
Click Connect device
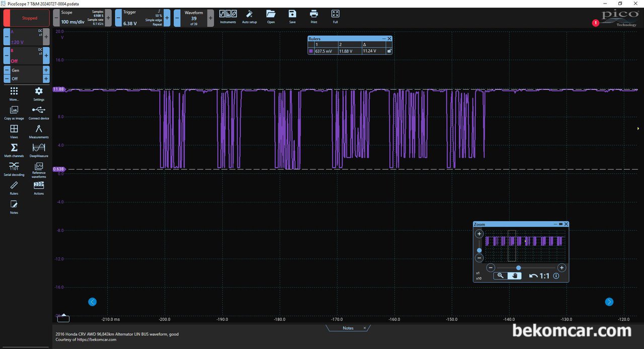coord(39,112)
